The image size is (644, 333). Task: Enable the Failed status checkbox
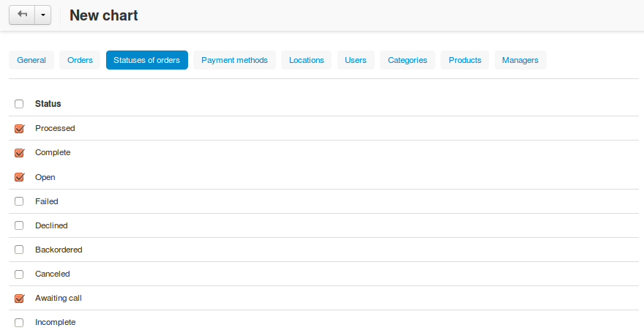click(19, 201)
